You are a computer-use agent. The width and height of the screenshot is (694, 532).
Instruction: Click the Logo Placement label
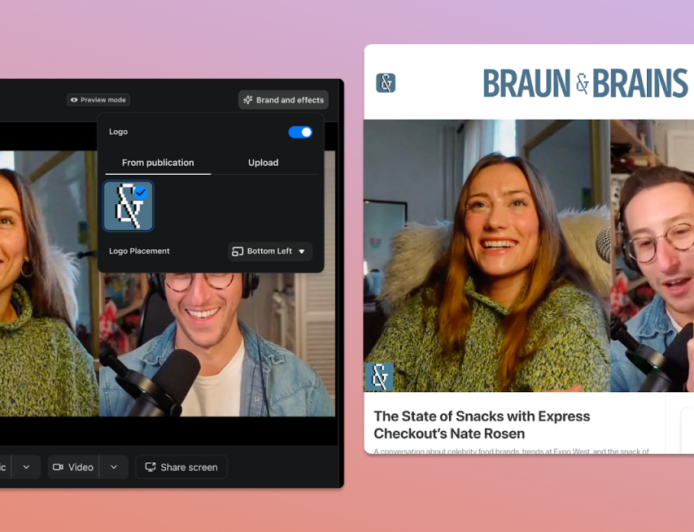(139, 251)
